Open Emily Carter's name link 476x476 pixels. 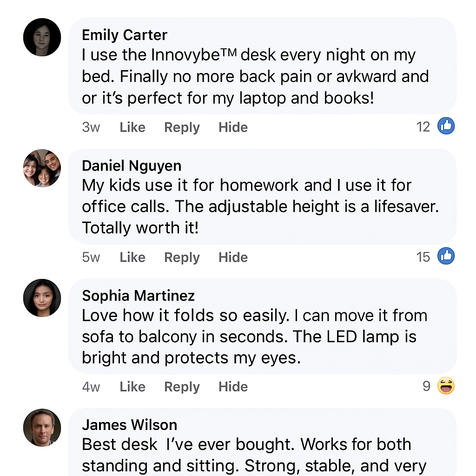(x=125, y=35)
